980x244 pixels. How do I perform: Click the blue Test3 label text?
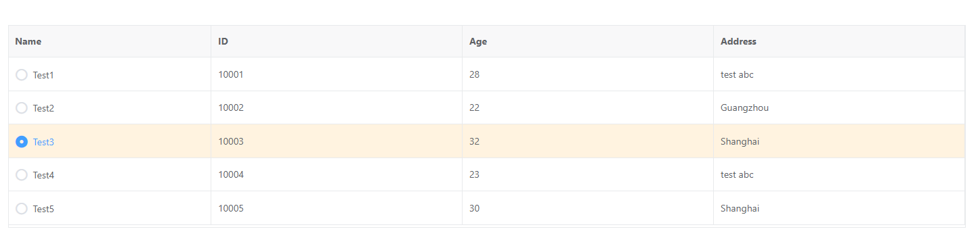[x=43, y=142]
